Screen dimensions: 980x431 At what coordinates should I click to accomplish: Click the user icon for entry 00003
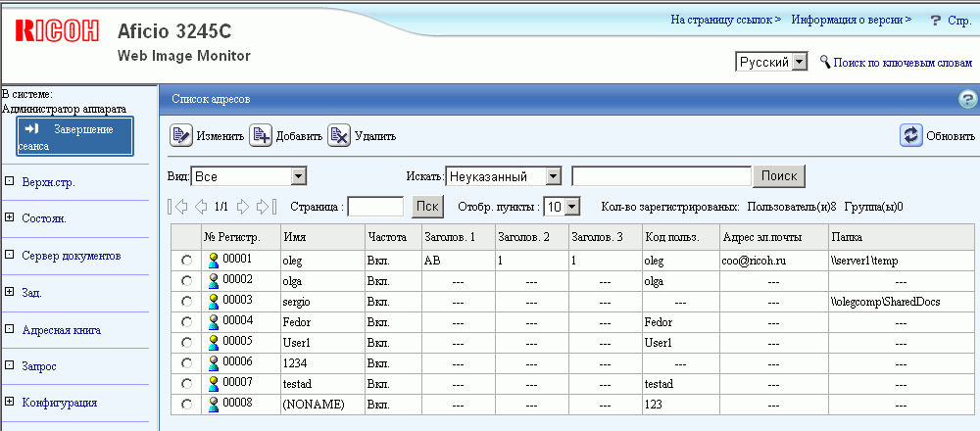point(213,302)
